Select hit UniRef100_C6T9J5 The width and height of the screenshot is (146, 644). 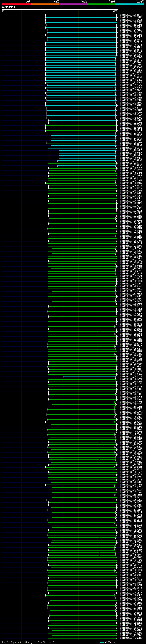coord(131,42)
